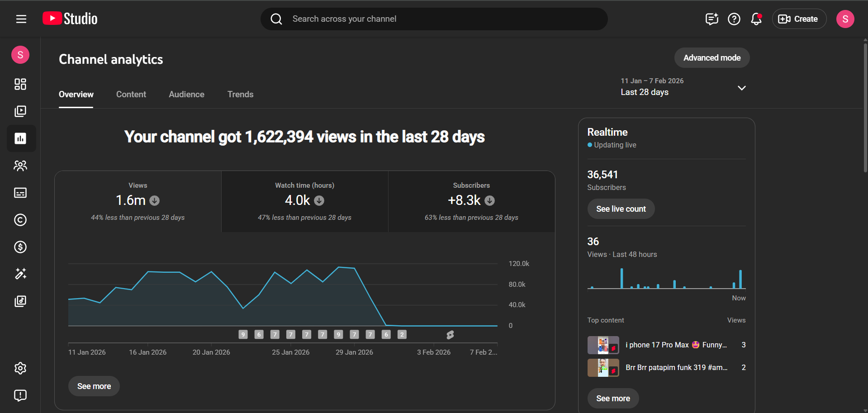Open Audio library in sidebar
868x413 pixels.
point(20,301)
